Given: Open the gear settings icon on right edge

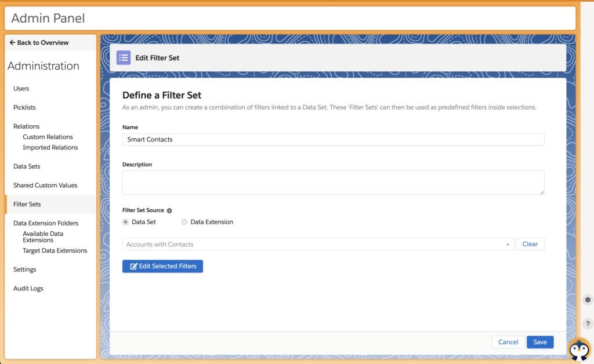Looking at the screenshot, I should 587,300.
